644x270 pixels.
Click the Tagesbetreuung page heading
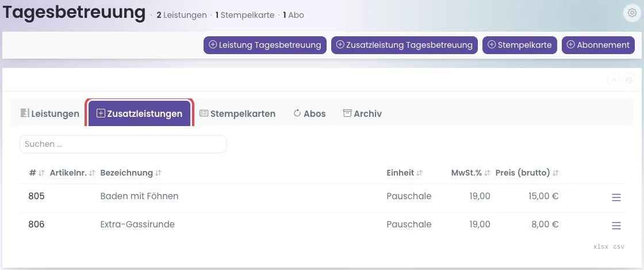(74, 13)
